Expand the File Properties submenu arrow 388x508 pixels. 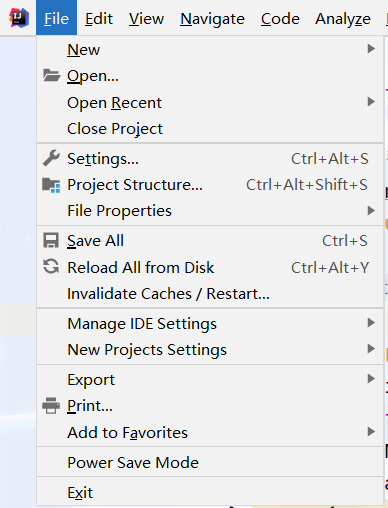(371, 210)
